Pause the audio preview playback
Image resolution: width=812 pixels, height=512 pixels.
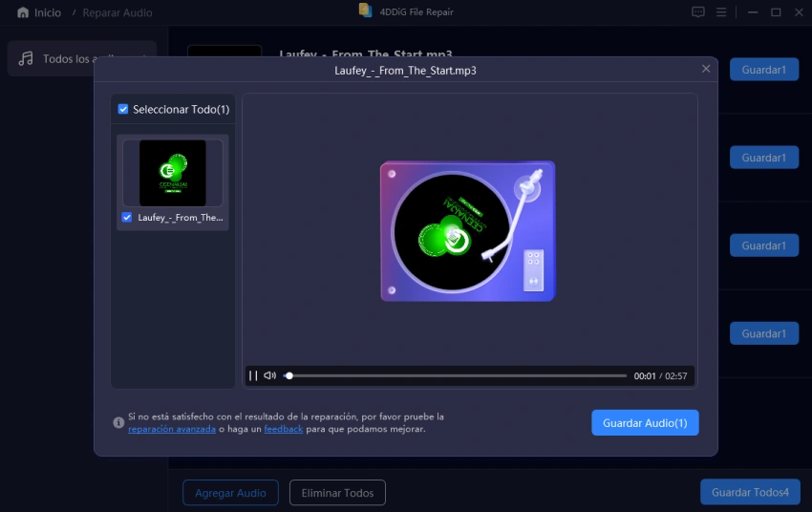coord(253,375)
